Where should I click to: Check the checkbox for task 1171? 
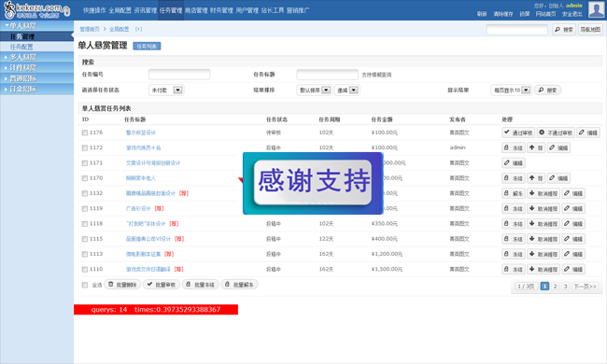(x=85, y=163)
